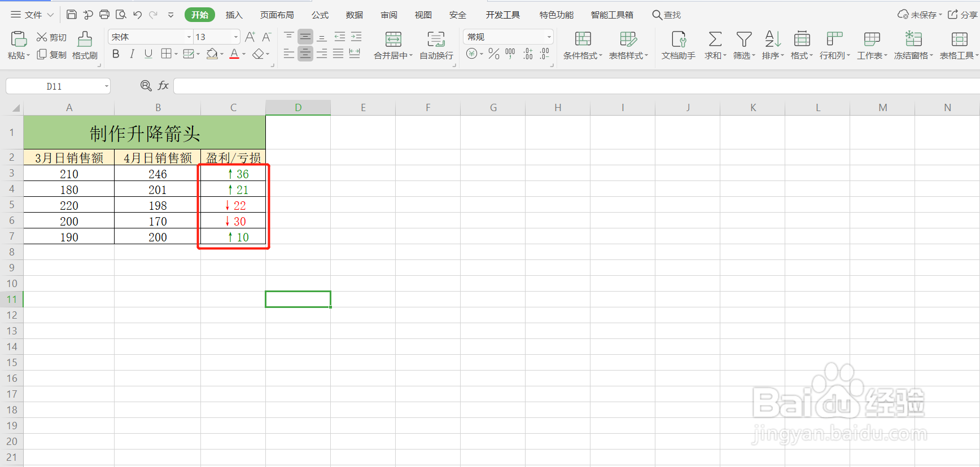Click the 排序 A-Z sort icon
Image resolution: width=980 pixels, height=467 pixels.
[x=773, y=39]
